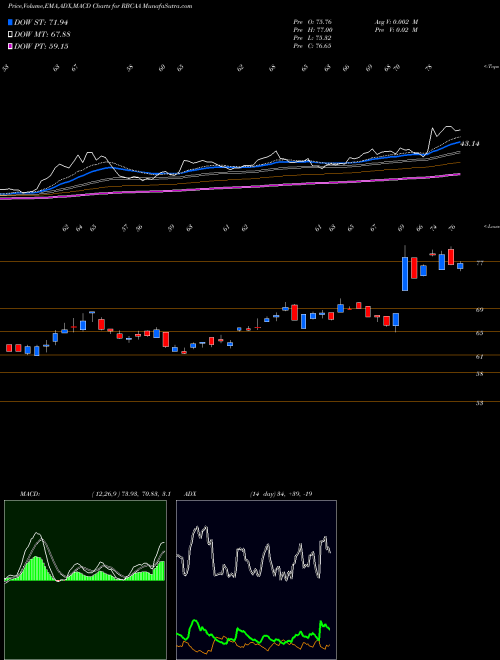Image resolution: width=500 pixels, height=660 pixels.
Task: Click the tall blue gap-up candlestick
Action: pyautogui.click(x=405, y=274)
